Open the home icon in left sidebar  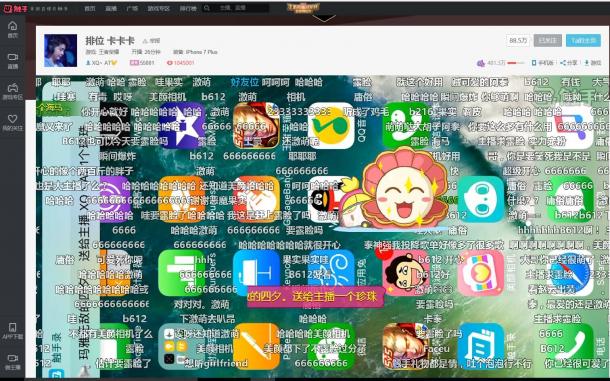[x=12, y=26]
